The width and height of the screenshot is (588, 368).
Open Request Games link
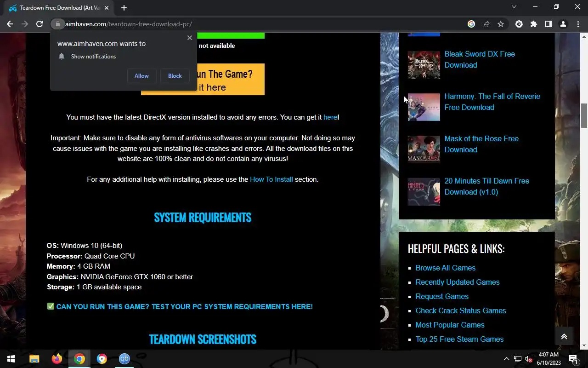pyautogui.click(x=442, y=296)
